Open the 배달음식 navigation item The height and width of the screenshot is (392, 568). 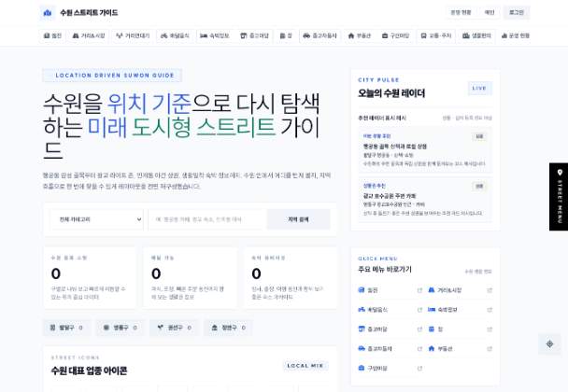(x=175, y=35)
